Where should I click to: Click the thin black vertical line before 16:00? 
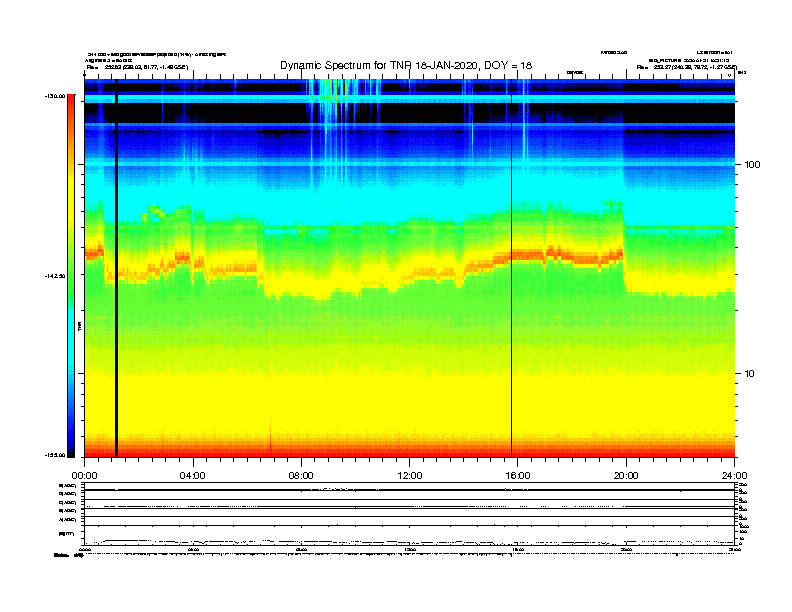click(512, 268)
